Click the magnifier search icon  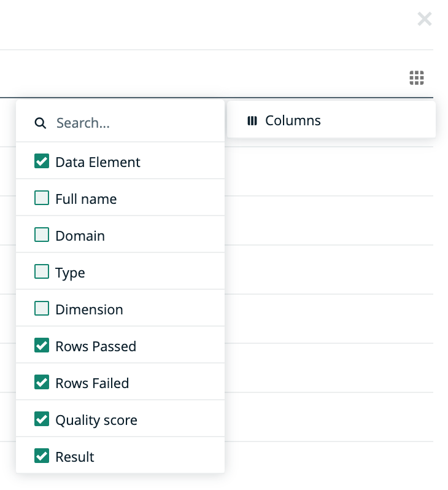pyautogui.click(x=41, y=123)
